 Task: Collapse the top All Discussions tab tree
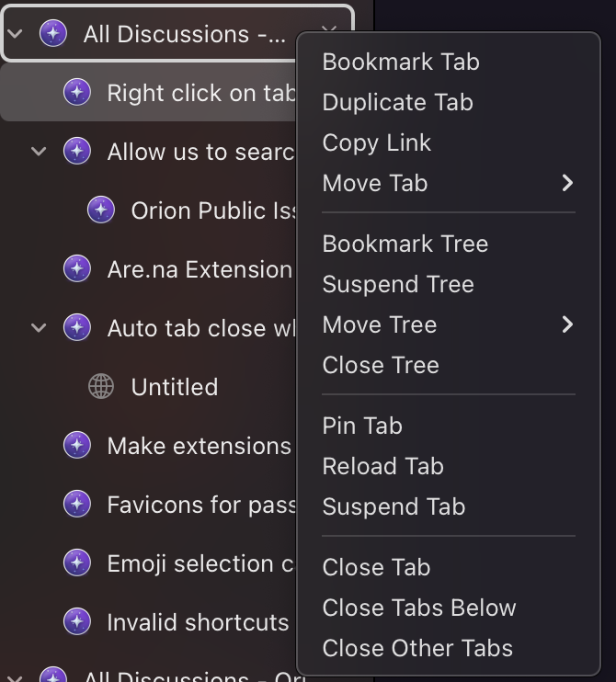click(x=16, y=35)
